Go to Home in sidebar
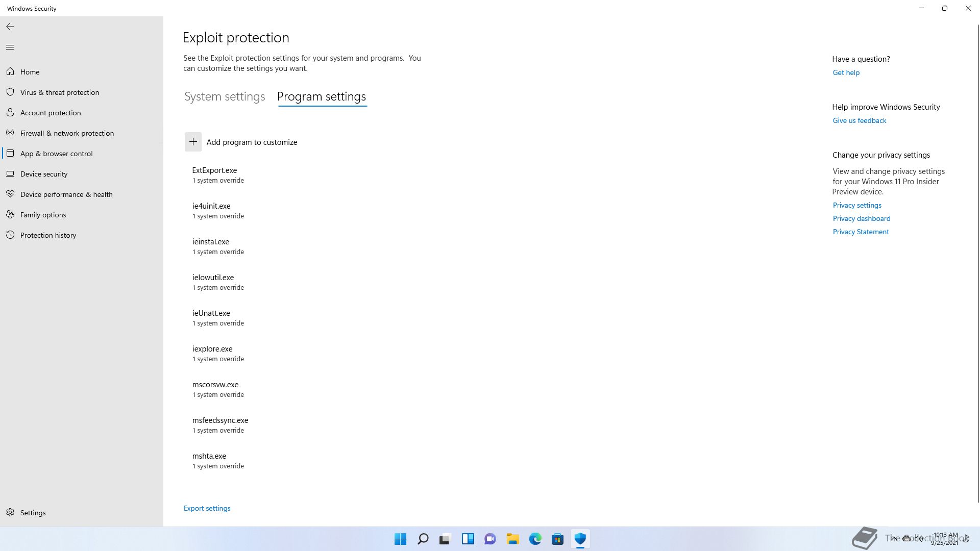This screenshot has height=551, width=980. pyautogui.click(x=82, y=72)
